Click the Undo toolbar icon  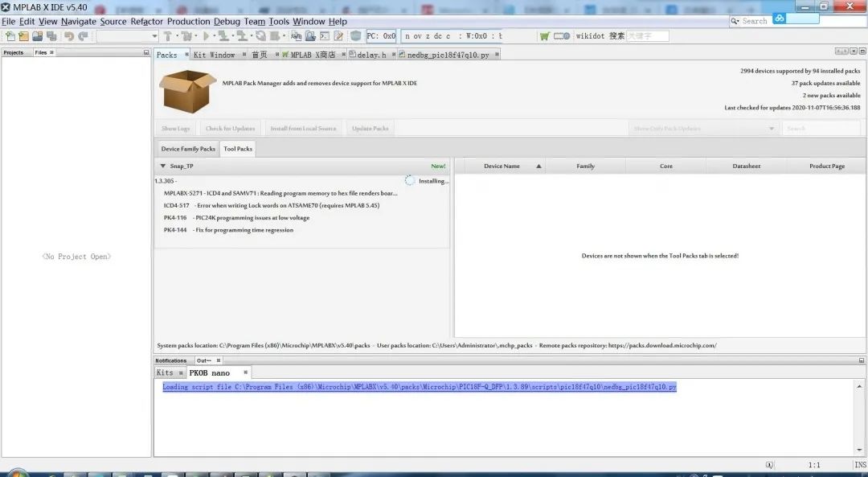(68, 36)
